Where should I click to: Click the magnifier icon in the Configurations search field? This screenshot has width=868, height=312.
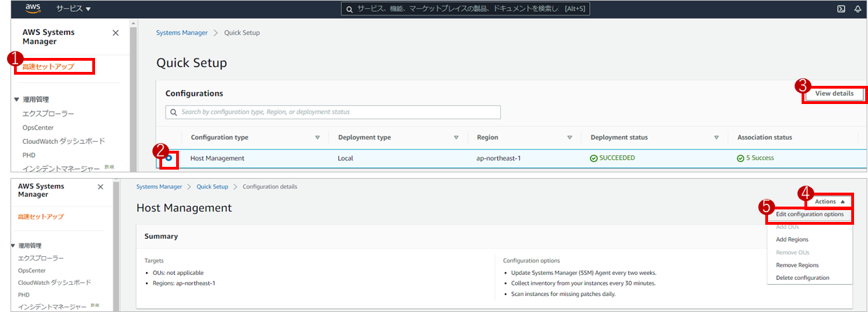173,112
